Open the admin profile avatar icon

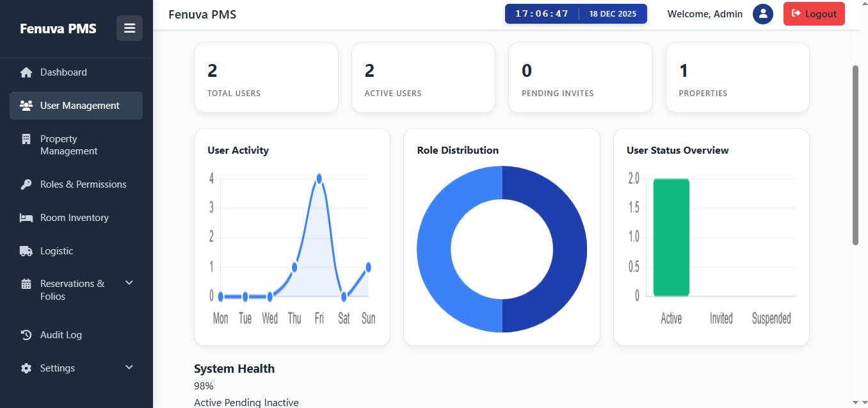point(763,13)
